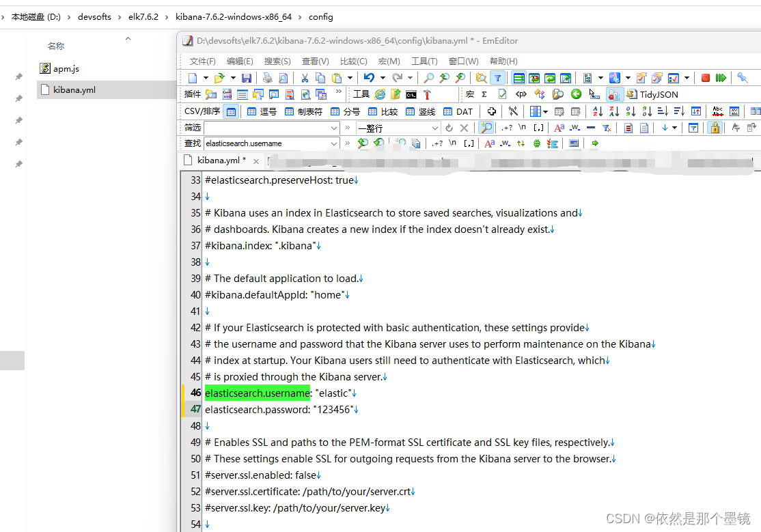Toggle normal mode button beside CSV/排序
Screen dimensions: 761x532
[x=232, y=111]
